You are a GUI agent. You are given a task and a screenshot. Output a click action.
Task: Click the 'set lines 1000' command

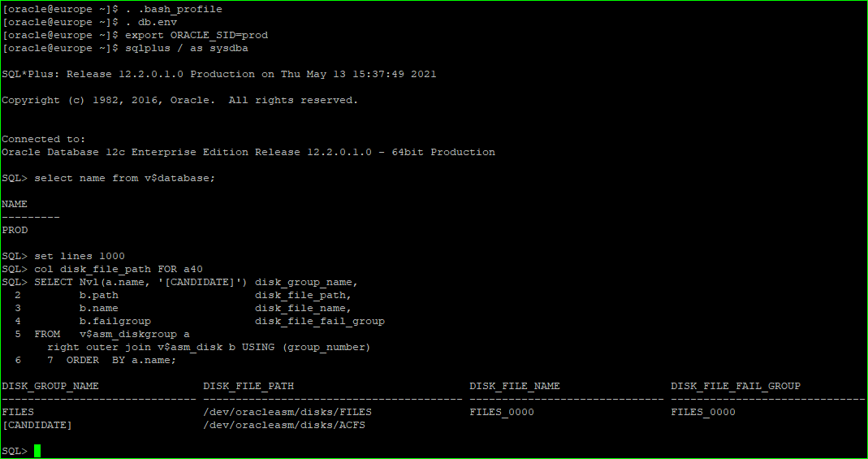tap(80, 256)
